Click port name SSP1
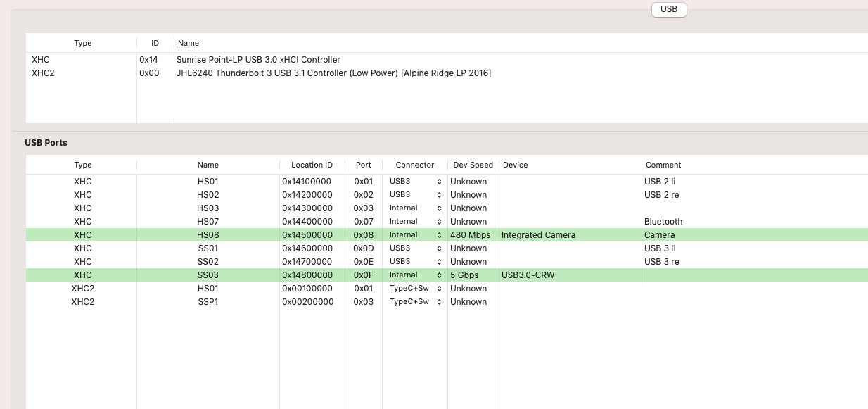Image resolution: width=868 pixels, height=409 pixels. (x=208, y=302)
